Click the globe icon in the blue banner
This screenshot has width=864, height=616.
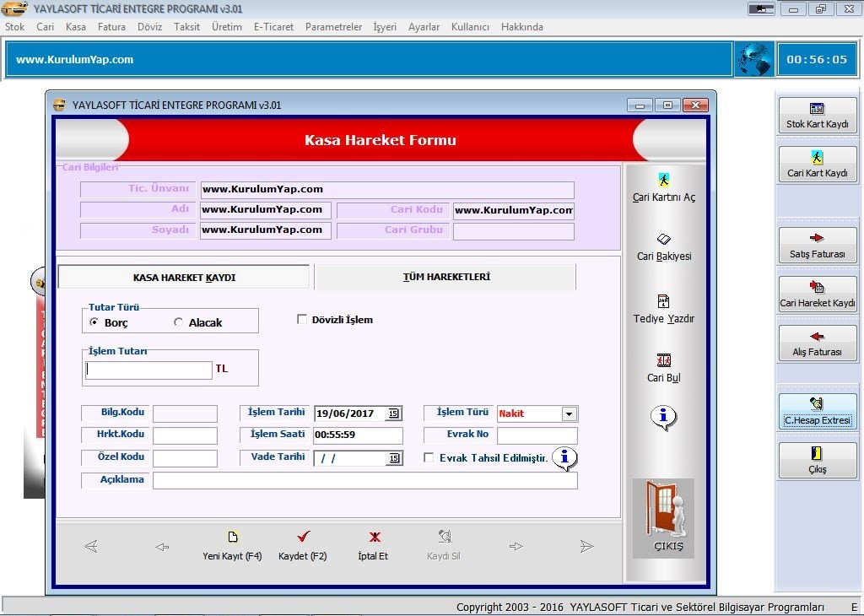click(754, 60)
